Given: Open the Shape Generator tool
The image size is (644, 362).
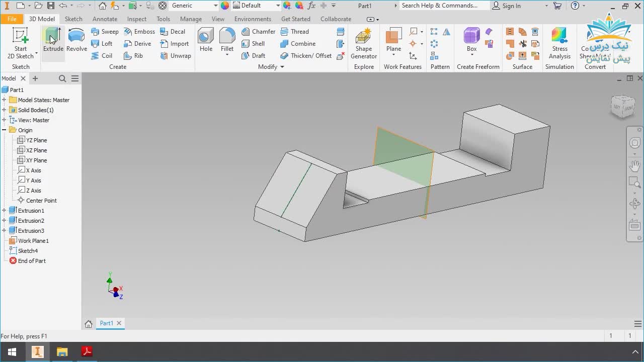Looking at the screenshot, I should (x=363, y=43).
